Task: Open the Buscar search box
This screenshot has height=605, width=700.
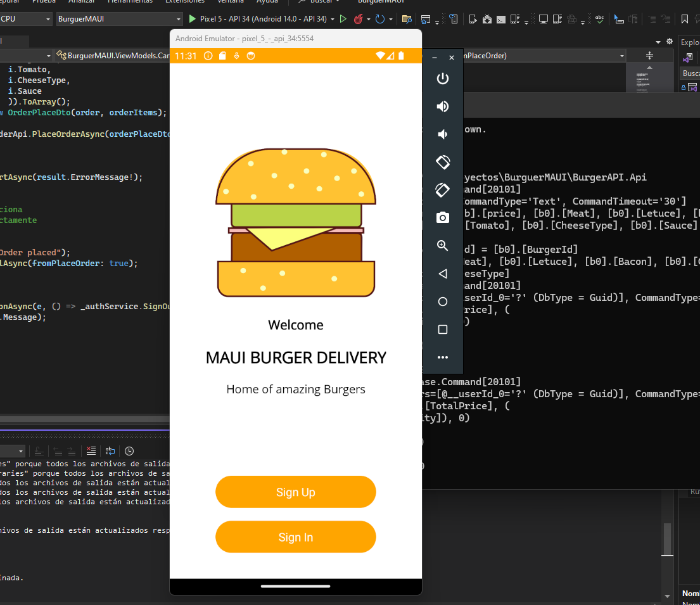Action: 320,2
